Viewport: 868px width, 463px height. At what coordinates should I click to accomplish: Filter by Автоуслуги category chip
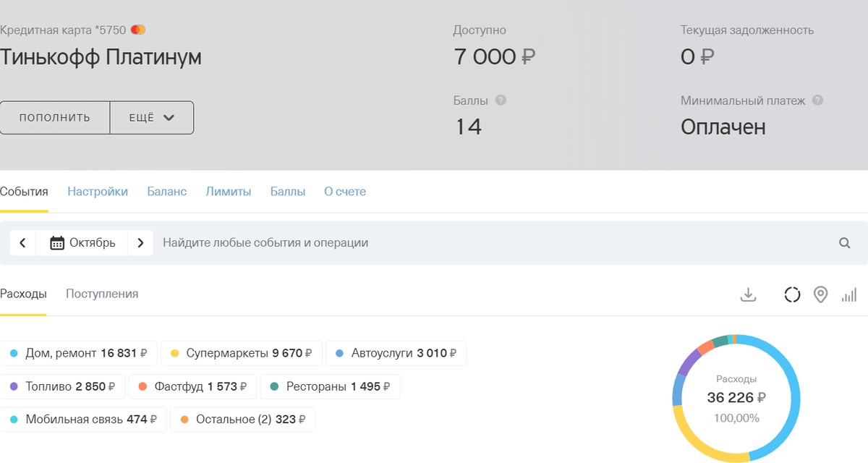click(396, 354)
